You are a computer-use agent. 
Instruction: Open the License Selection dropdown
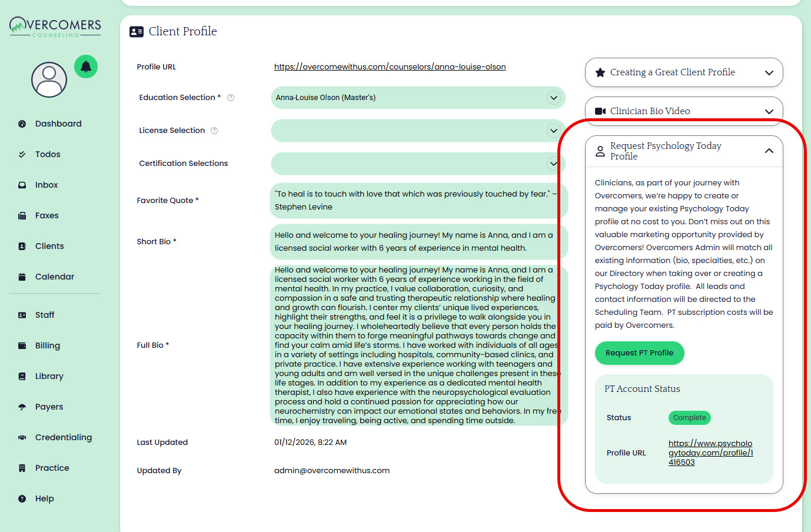point(418,131)
